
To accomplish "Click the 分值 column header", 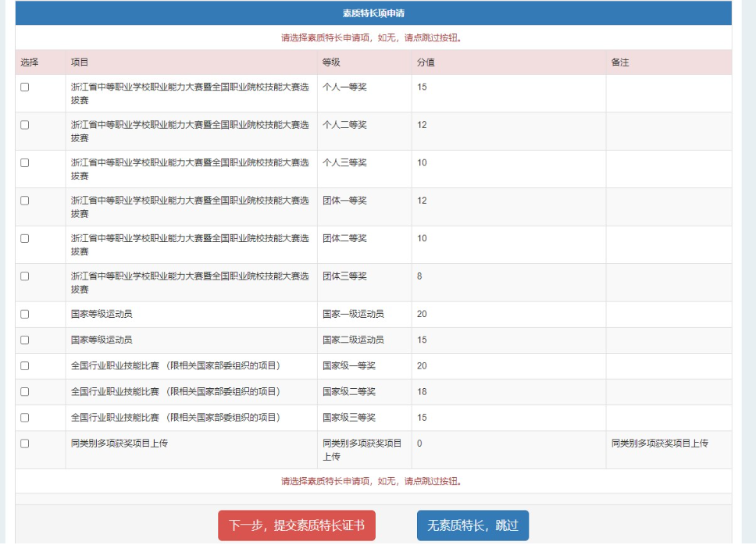I will 426,62.
